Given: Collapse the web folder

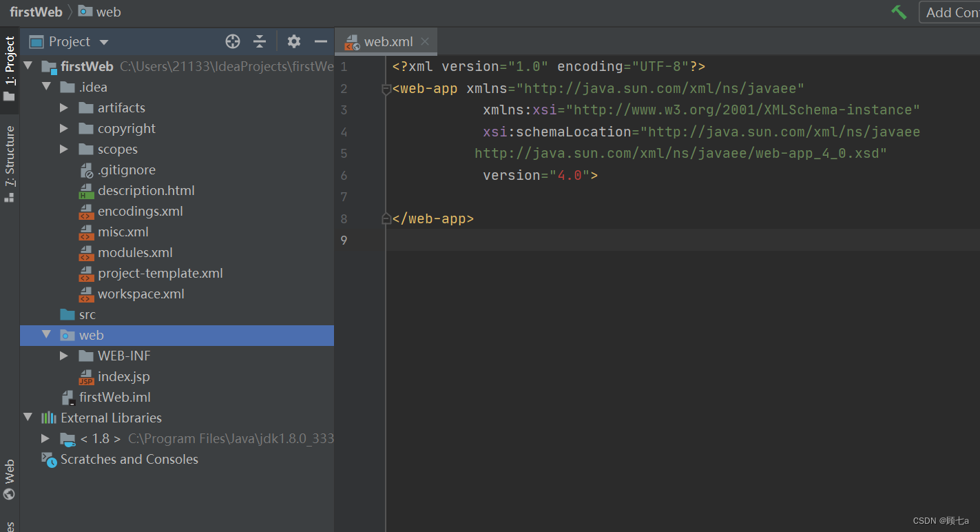Looking at the screenshot, I should [x=46, y=335].
